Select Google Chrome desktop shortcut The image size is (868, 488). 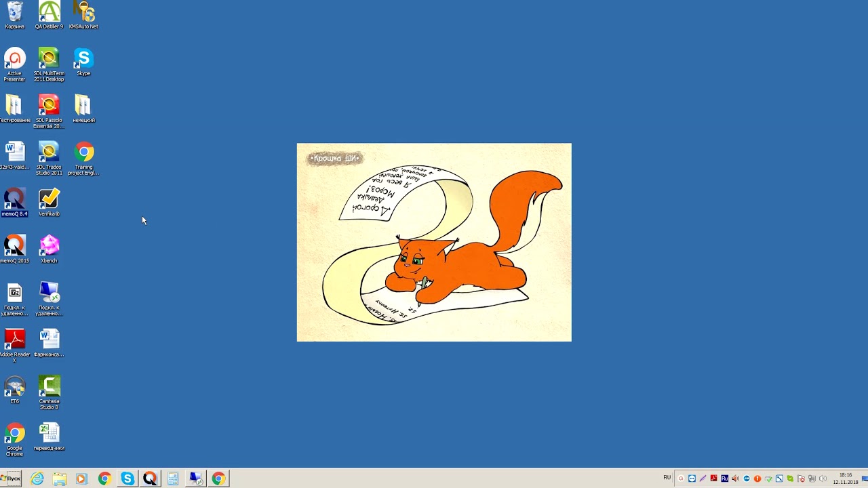(x=14, y=439)
